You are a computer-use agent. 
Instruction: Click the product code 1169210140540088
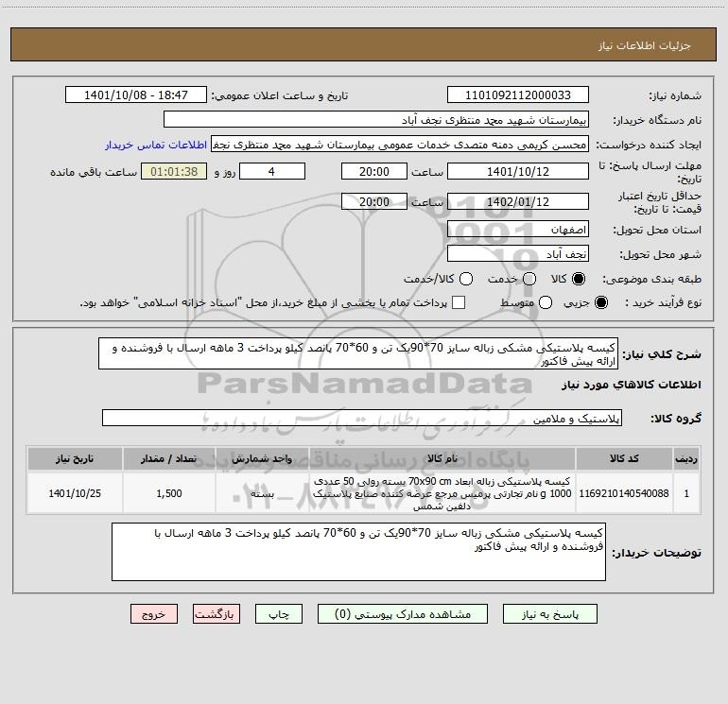point(624,493)
